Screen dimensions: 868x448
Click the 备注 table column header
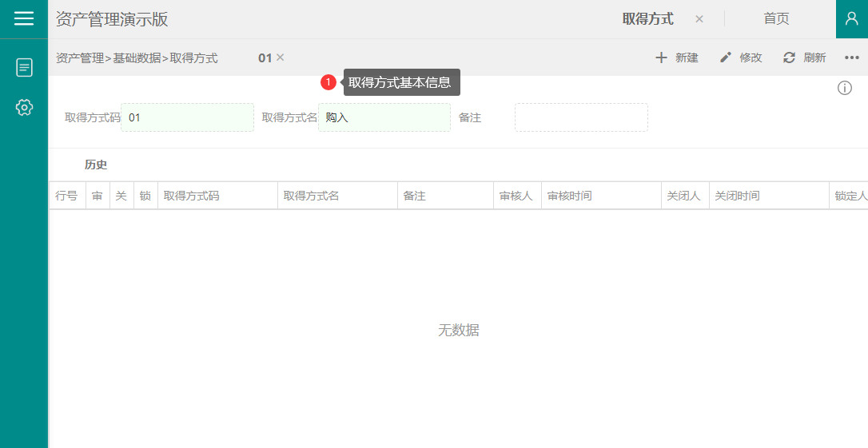(446, 196)
